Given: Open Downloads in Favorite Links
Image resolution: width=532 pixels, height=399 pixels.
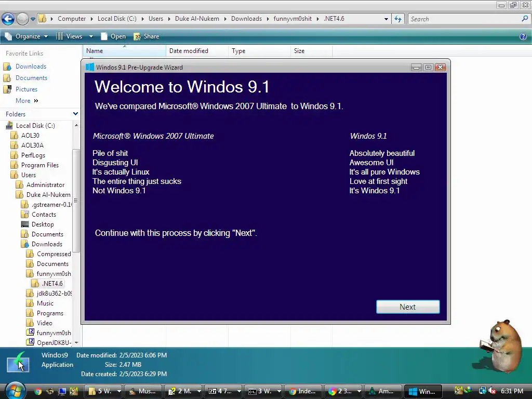Looking at the screenshot, I should [x=31, y=66].
